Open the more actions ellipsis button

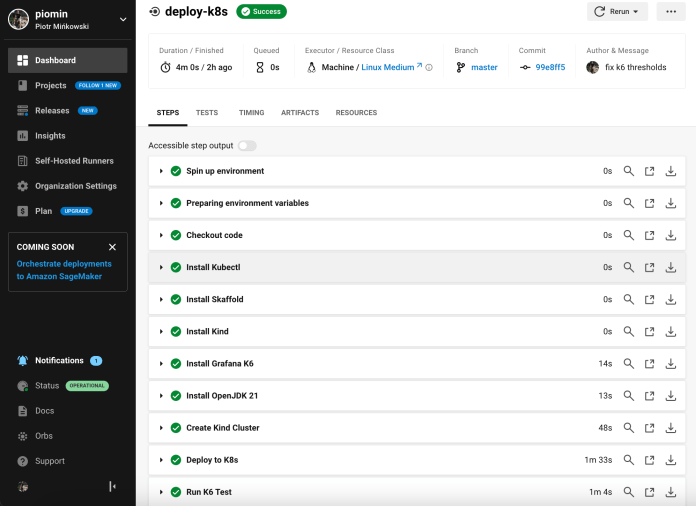coord(671,12)
